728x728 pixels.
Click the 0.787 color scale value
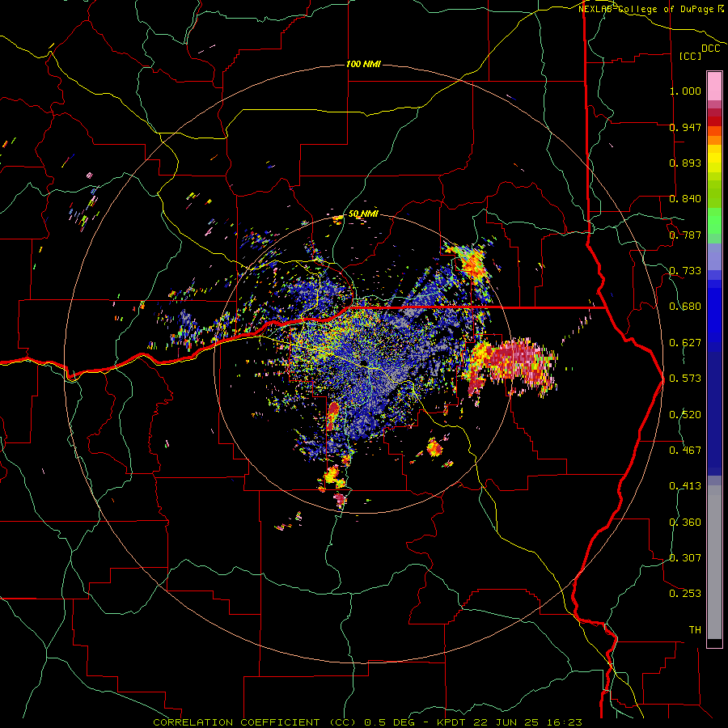685,235
